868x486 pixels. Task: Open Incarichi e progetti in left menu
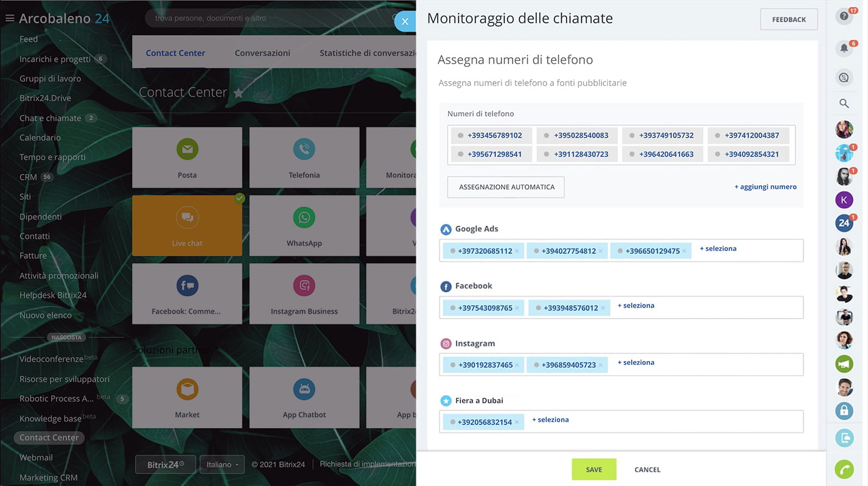point(55,59)
